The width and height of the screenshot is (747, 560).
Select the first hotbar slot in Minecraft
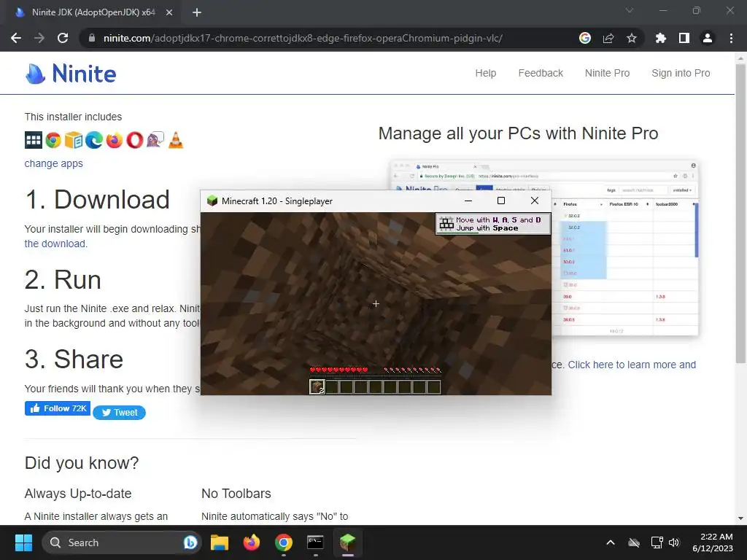317,386
